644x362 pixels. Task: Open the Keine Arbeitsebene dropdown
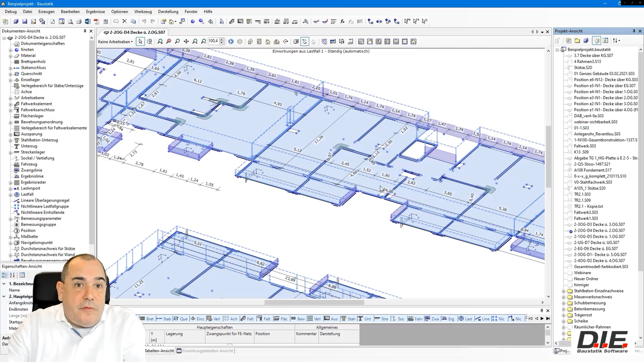point(116,42)
